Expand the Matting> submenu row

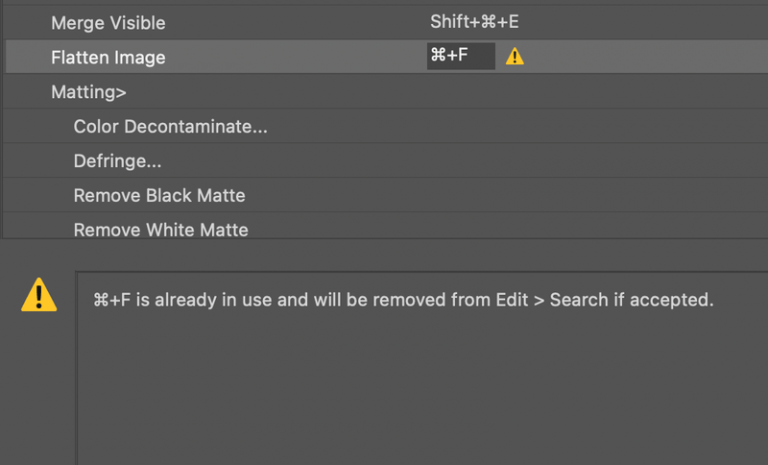(x=89, y=93)
